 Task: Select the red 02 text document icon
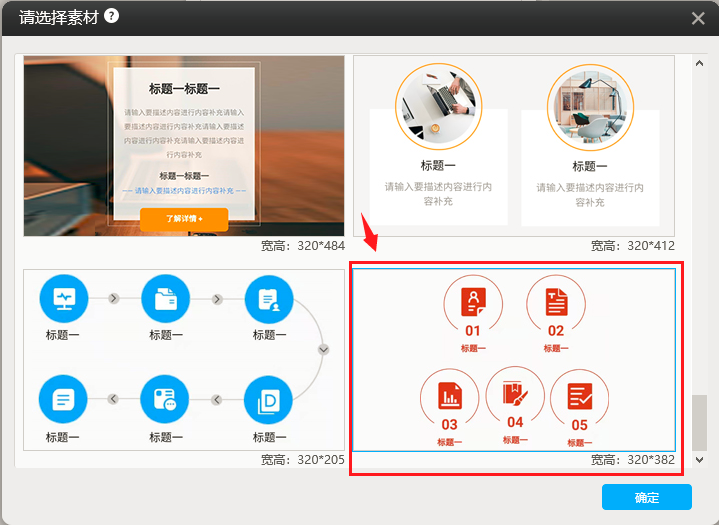(556, 301)
